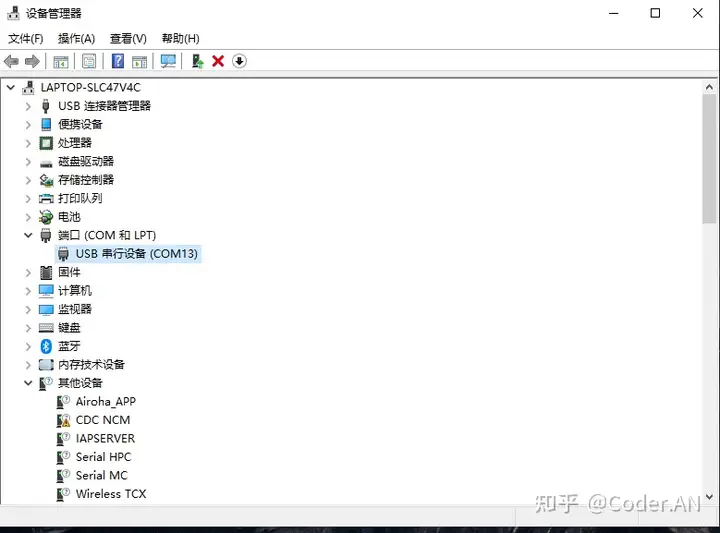Click the scrollbar down arrow
The width and height of the screenshot is (720, 533).
pyautogui.click(x=709, y=497)
